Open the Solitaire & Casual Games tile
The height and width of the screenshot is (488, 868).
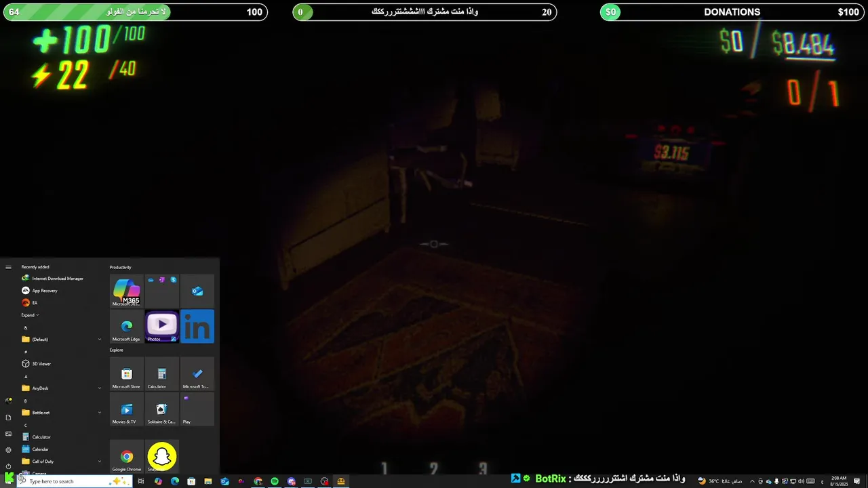(162, 409)
